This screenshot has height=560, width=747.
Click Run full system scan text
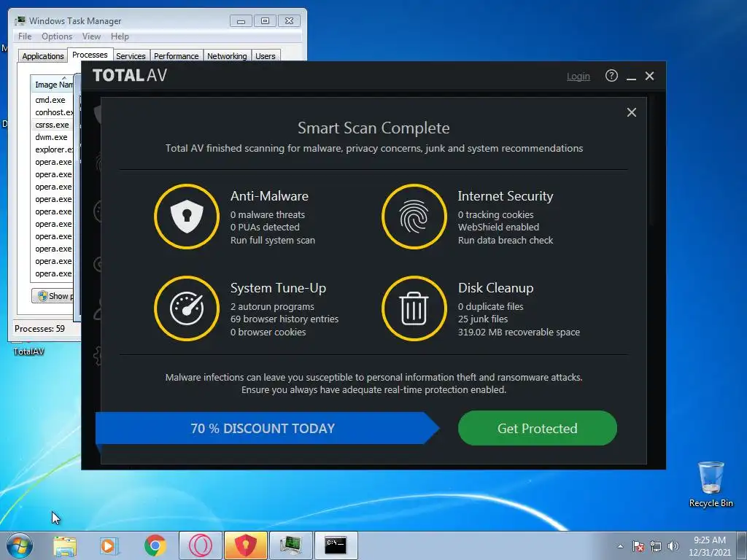pyautogui.click(x=273, y=240)
